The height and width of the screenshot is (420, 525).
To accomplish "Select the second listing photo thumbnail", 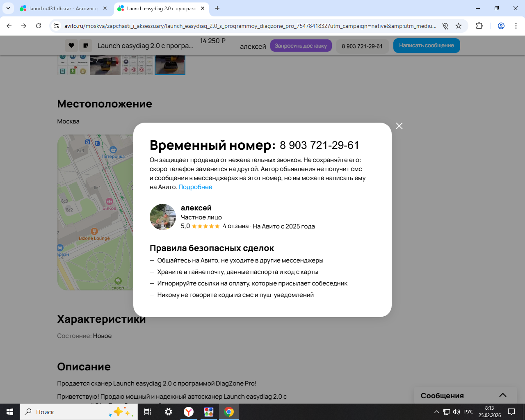I will tap(105, 65).
